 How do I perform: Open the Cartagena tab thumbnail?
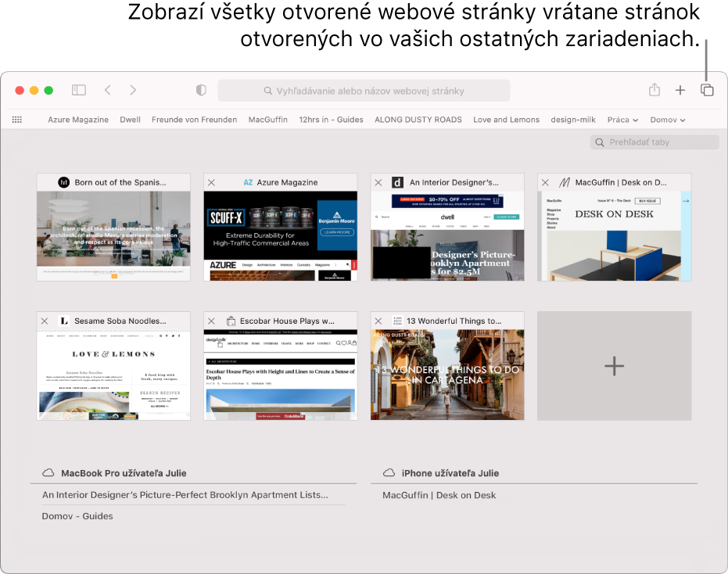pyautogui.click(x=447, y=375)
